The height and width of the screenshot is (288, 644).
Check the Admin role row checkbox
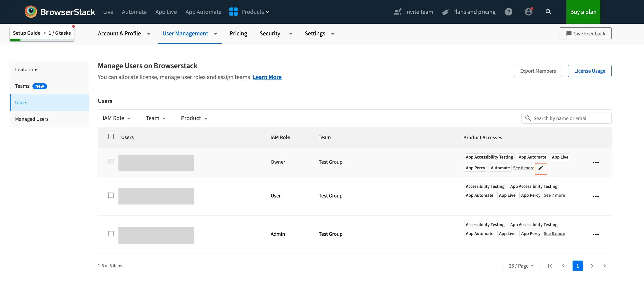[110, 234]
